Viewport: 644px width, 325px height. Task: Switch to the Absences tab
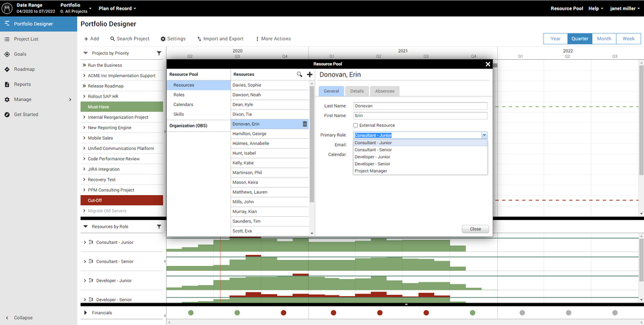pyautogui.click(x=384, y=91)
